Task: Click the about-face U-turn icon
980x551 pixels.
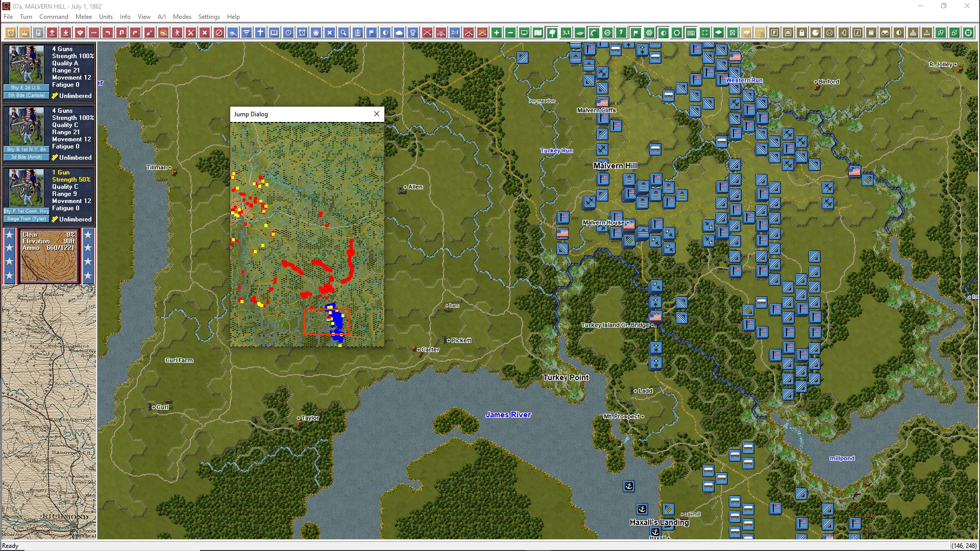Action: (x=121, y=33)
